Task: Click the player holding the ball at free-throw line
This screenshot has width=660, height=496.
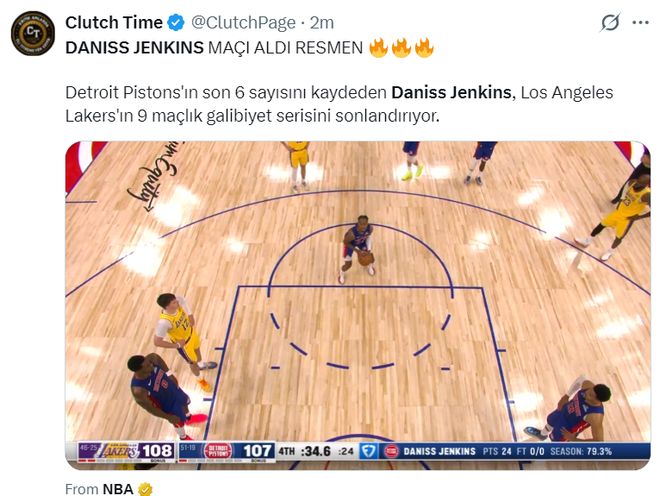Action: (x=357, y=248)
